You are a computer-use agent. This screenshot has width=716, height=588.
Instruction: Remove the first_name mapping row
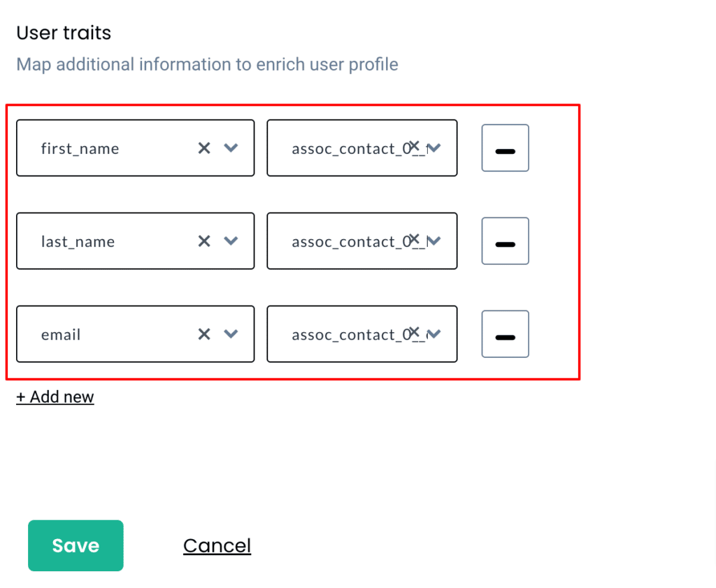[505, 148]
